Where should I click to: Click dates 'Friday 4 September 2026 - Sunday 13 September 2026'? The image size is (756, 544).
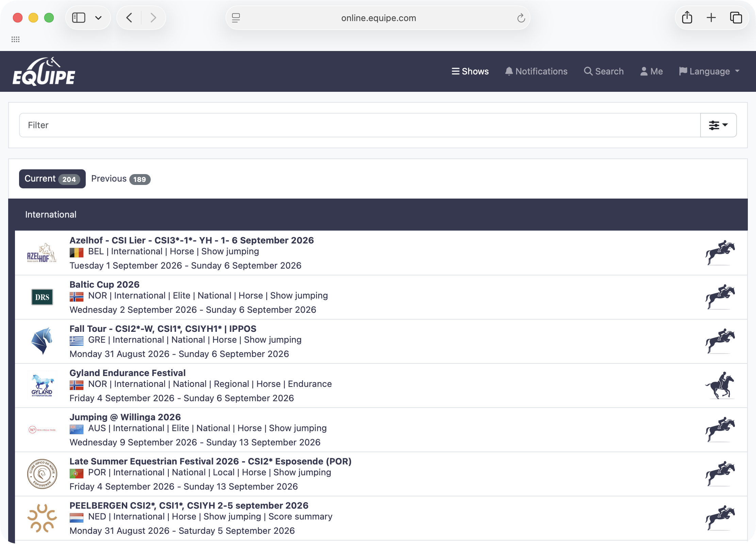click(x=184, y=487)
